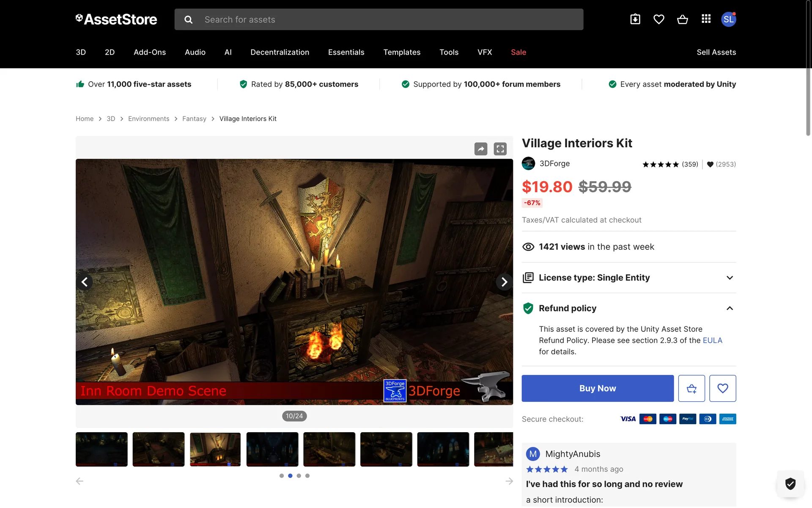Select the first carousel page dot

point(282,476)
